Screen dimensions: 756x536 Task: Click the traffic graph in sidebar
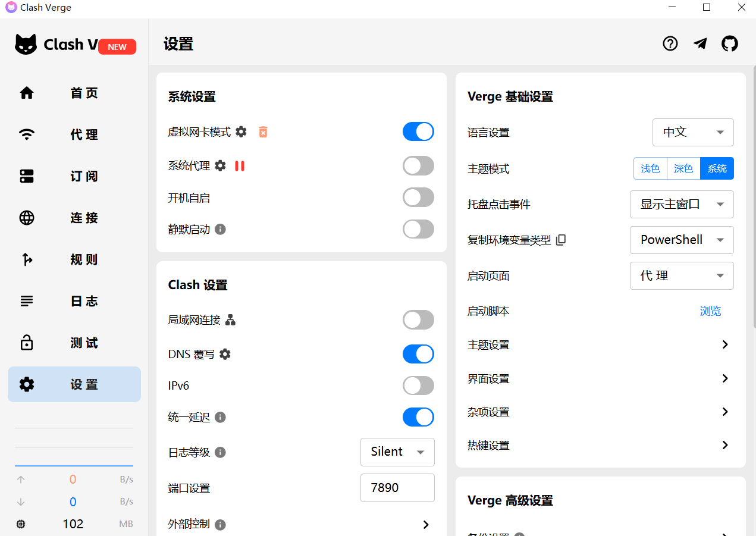tap(74, 447)
